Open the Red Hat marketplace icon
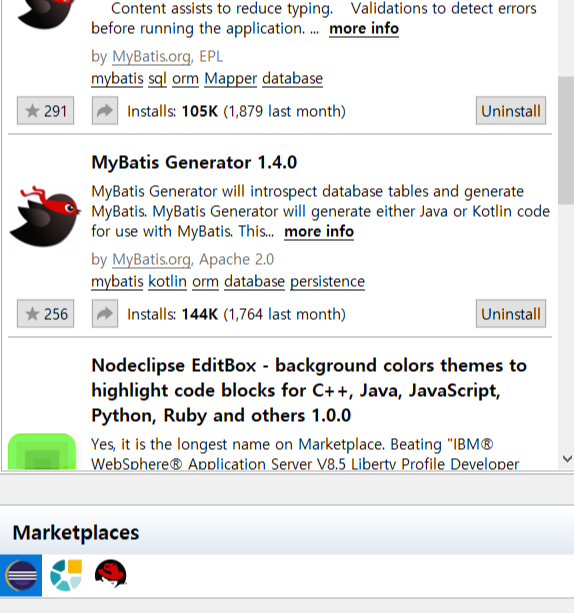This screenshot has height=613, width=574. (111, 574)
